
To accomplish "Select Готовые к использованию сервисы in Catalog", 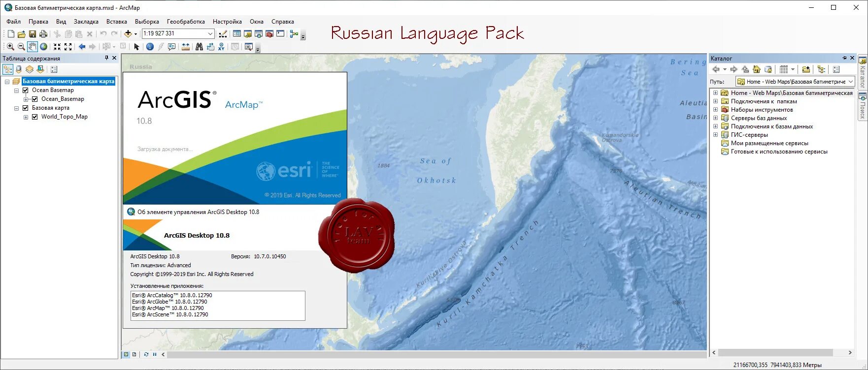I will point(779,152).
